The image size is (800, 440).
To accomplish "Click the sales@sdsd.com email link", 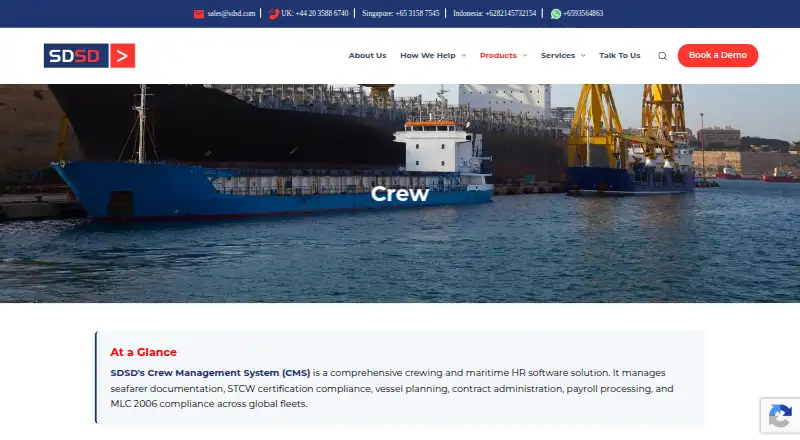I will coord(231,14).
